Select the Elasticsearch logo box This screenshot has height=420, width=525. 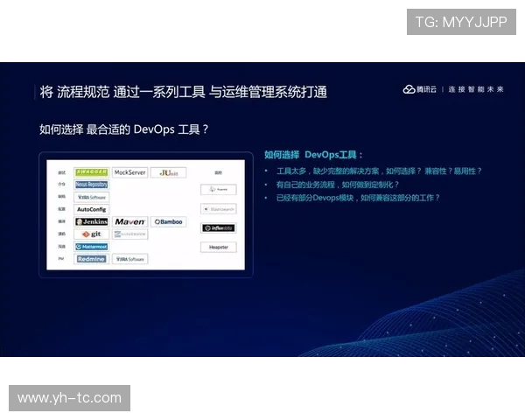pos(218,209)
